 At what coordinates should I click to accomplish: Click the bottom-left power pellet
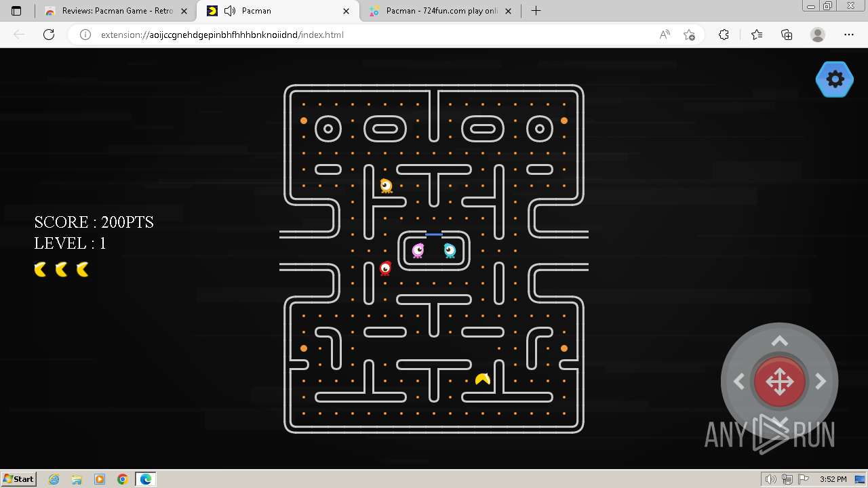(x=304, y=348)
